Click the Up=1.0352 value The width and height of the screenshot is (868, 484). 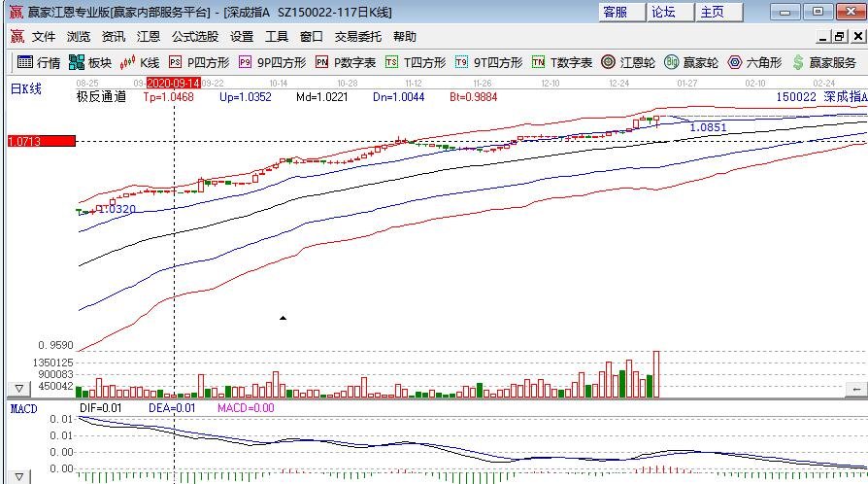coord(246,97)
